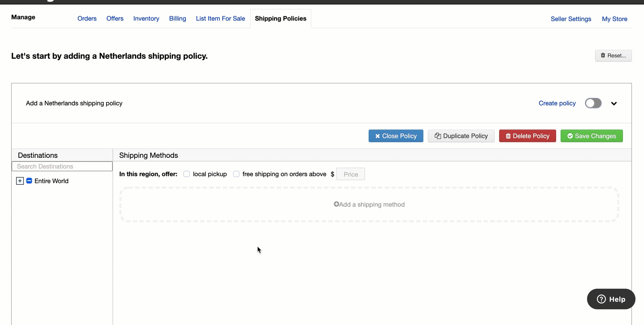Click Add a shipping method
This screenshot has width=644, height=325.
tap(369, 204)
